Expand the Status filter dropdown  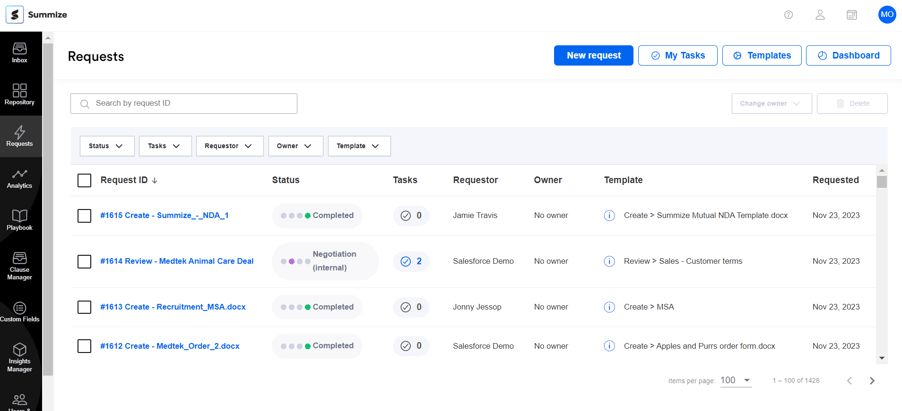pyautogui.click(x=107, y=146)
